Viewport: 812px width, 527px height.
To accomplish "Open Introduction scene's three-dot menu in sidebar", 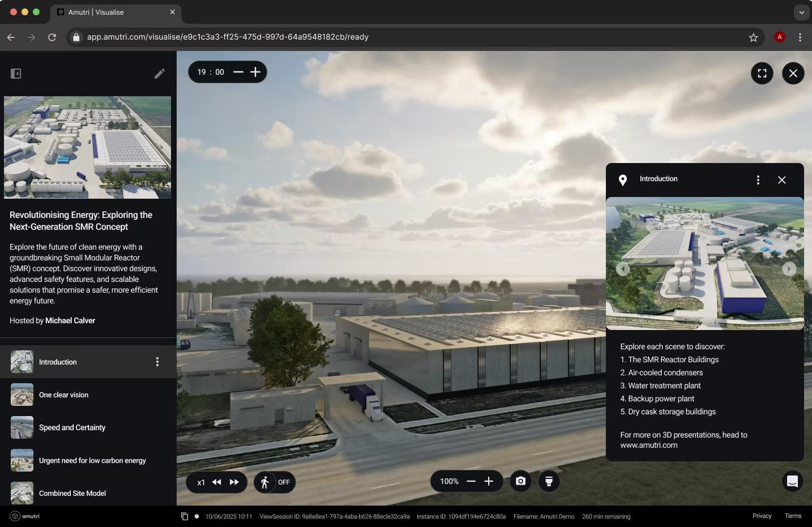I will click(x=157, y=362).
